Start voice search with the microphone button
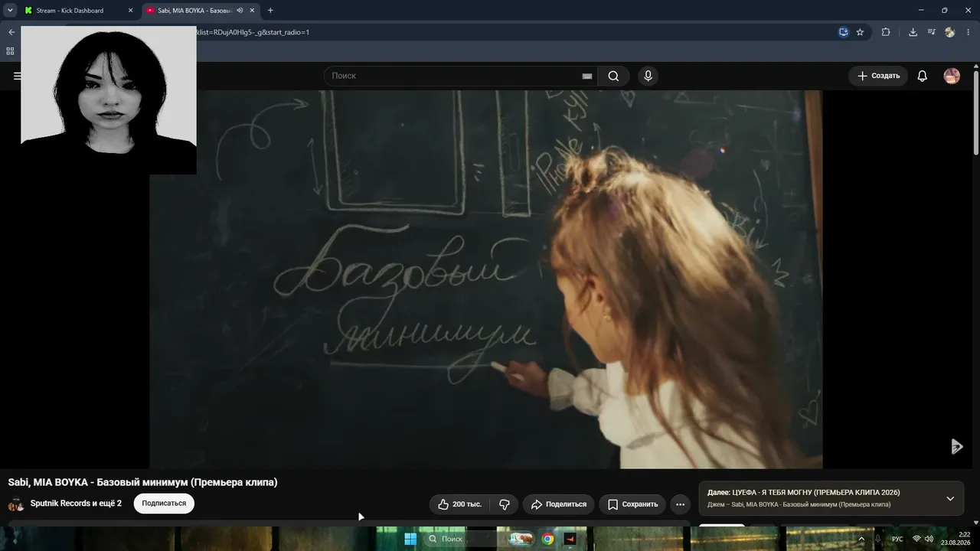 coord(648,76)
